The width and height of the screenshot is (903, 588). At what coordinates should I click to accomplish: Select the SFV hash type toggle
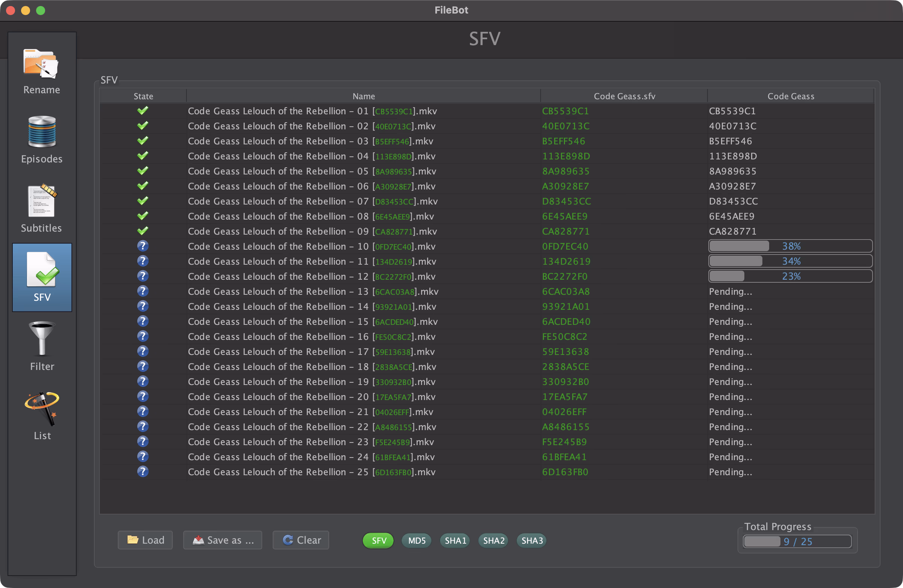click(x=378, y=540)
